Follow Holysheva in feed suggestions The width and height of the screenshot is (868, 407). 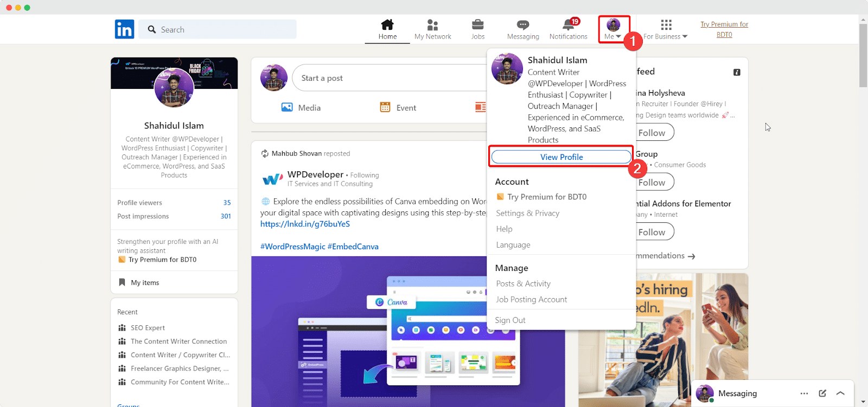point(655,133)
